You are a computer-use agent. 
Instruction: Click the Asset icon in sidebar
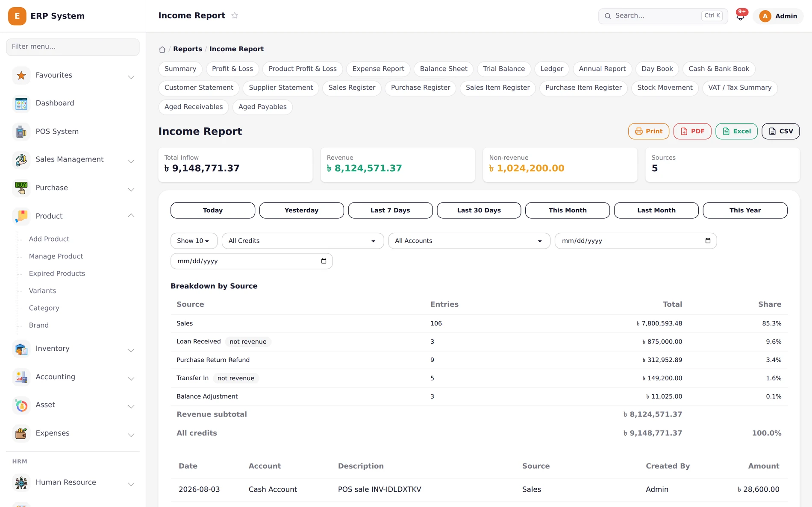[21, 405]
